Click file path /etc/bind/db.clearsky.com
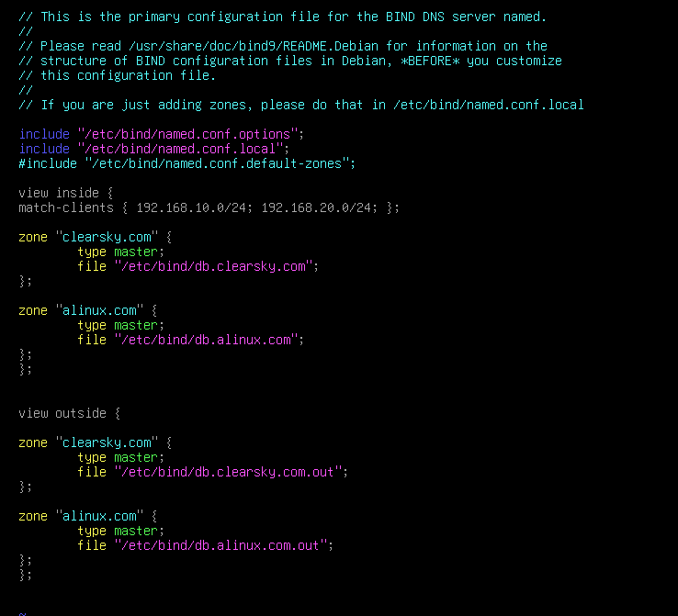 pyautogui.click(x=213, y=266)
